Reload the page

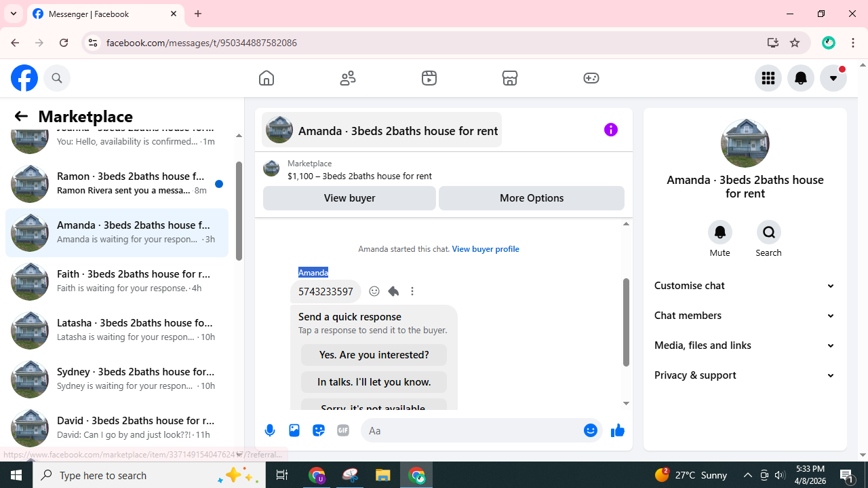pyautogui.click(x=64, y=43)
